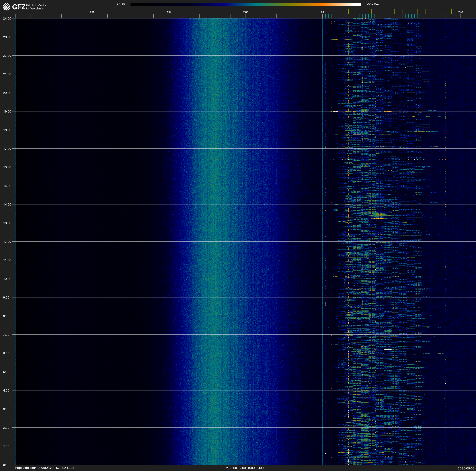Image resolution: width=476 pixels, height=471 pixels.
Task: Click the 13:00 time axis label
Action: pyautogui.click(x=7, y=223)
